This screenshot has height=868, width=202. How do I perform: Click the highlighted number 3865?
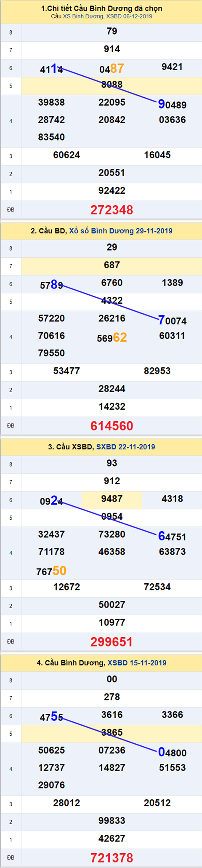[112, 732]
